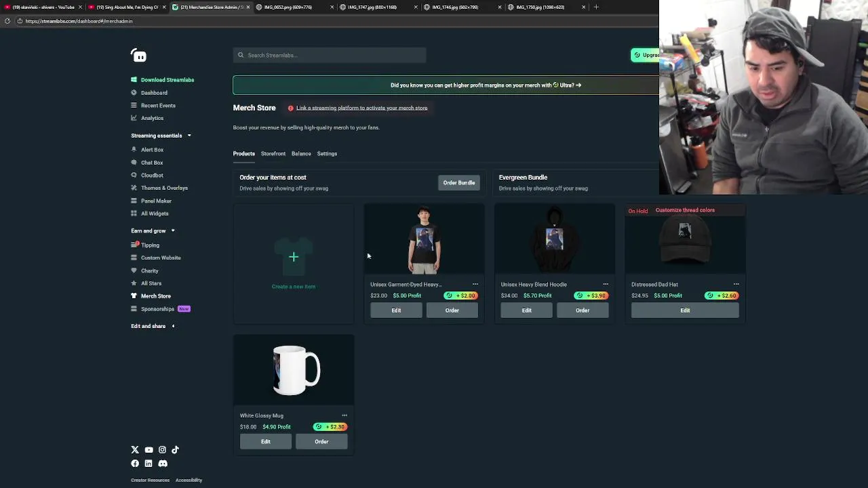
Task: Edit the Distressed Dad Hat
Action: pos(685,310)
